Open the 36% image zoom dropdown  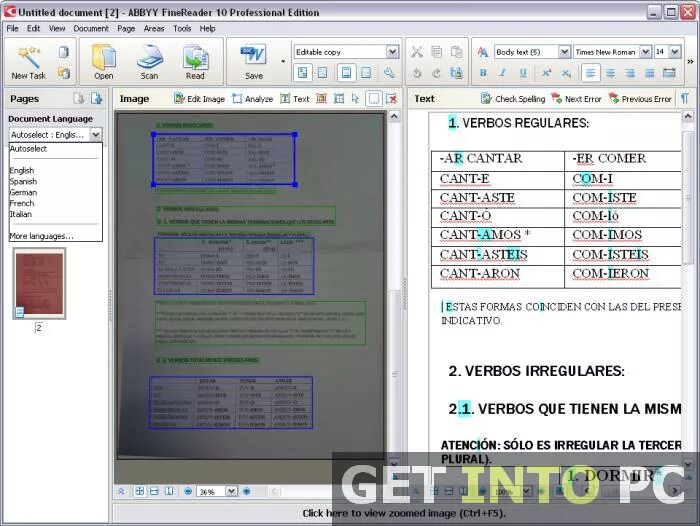231,491
